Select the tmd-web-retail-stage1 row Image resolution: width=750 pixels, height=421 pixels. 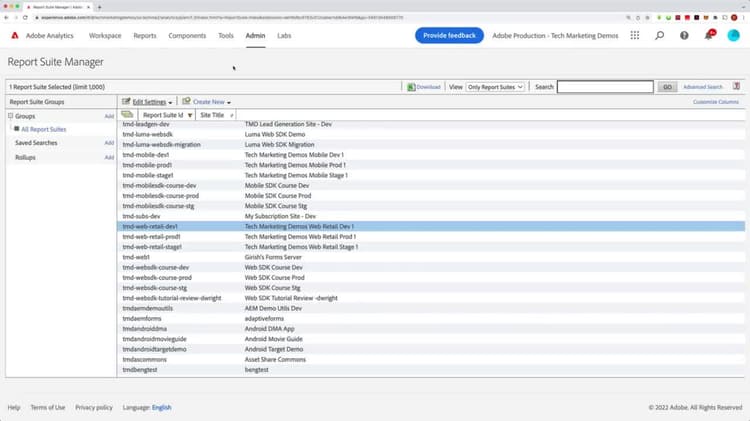coord(431,247)
